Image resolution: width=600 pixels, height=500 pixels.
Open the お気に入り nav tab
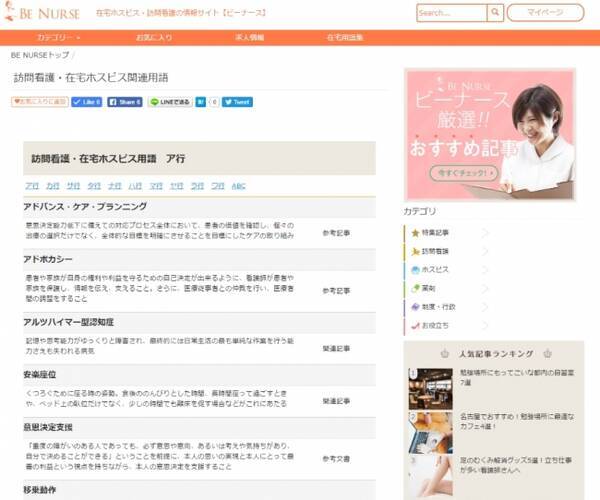click(x=153, y=38)
